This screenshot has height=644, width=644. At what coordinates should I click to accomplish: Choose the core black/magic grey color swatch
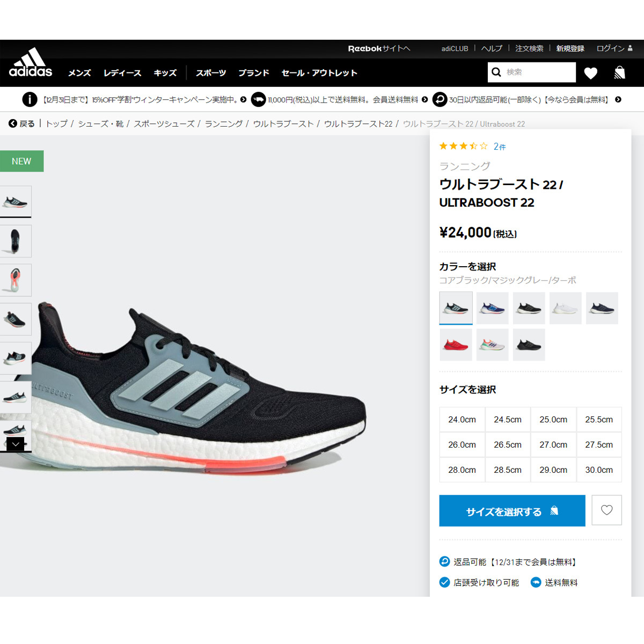[x=456, y=308]
